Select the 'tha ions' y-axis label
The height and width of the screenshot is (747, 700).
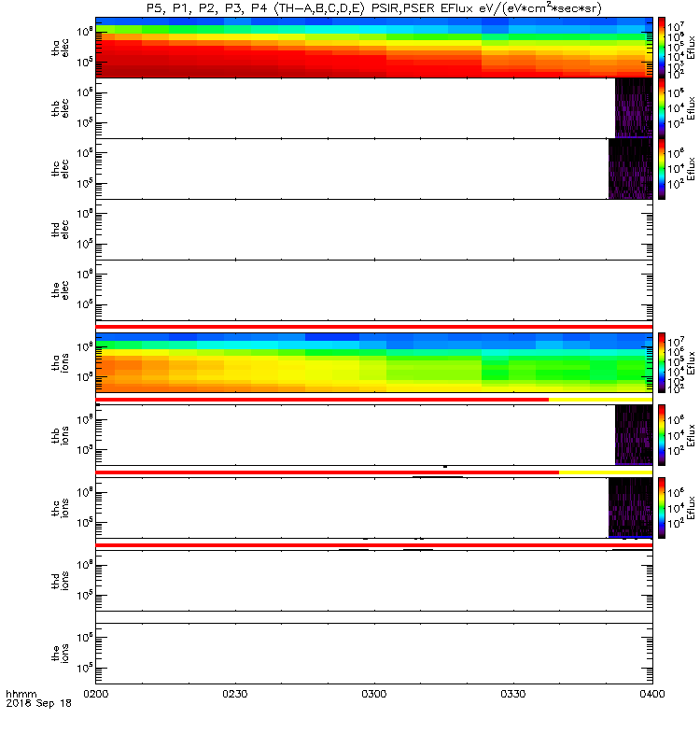61,362
